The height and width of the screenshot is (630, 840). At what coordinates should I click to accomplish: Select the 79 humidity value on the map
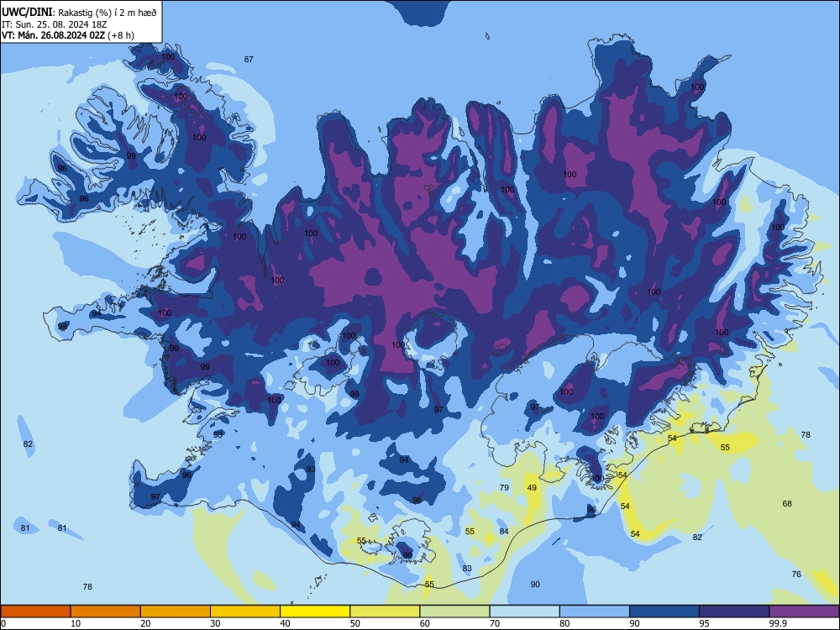[x=504, y=487]
